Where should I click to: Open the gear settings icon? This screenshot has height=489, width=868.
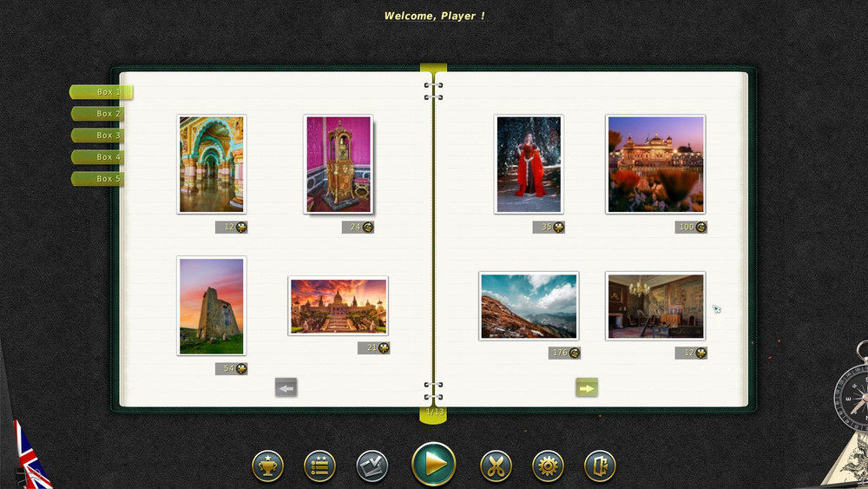click(548, 466)
